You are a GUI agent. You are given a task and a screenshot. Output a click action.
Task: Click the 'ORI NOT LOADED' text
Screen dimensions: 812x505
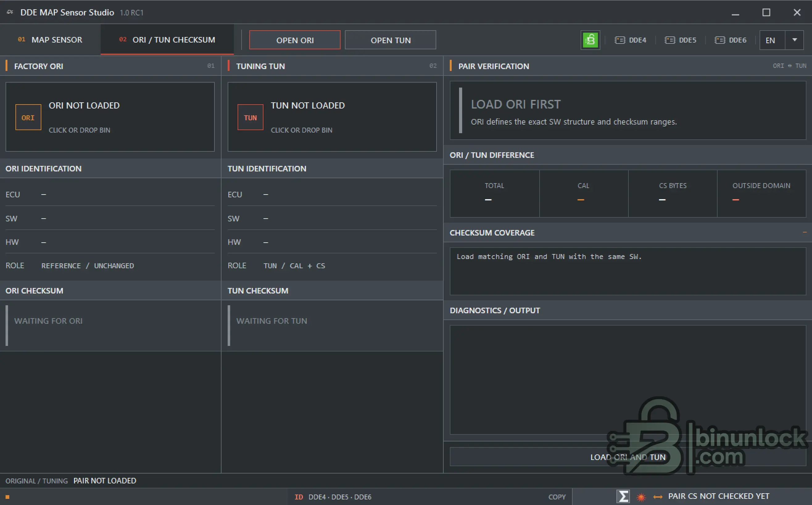84,105
